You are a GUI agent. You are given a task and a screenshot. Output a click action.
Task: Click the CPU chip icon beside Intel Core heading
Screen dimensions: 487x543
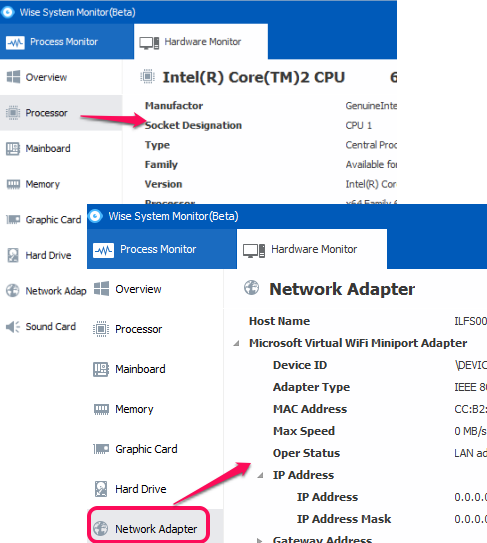coord(147,76)
